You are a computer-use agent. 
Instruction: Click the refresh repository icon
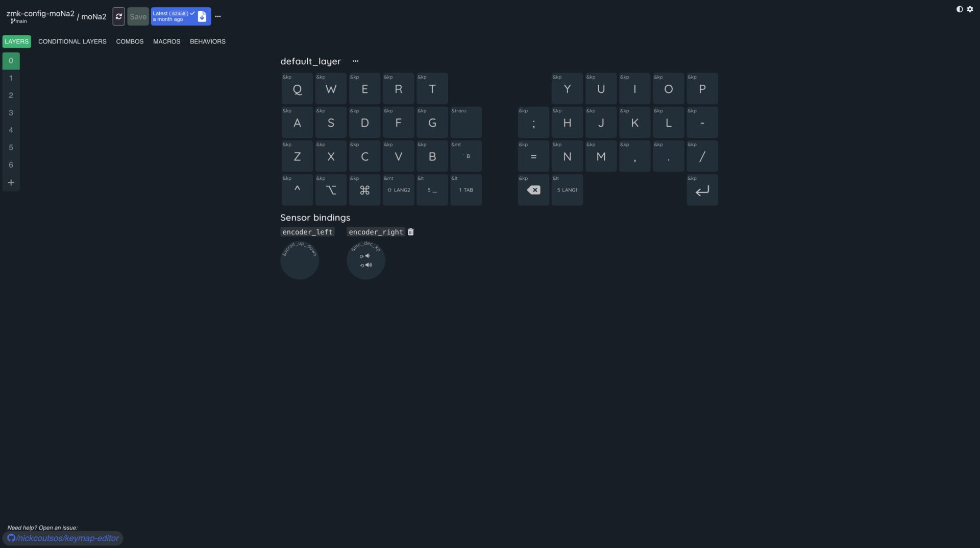coord(118,16)
